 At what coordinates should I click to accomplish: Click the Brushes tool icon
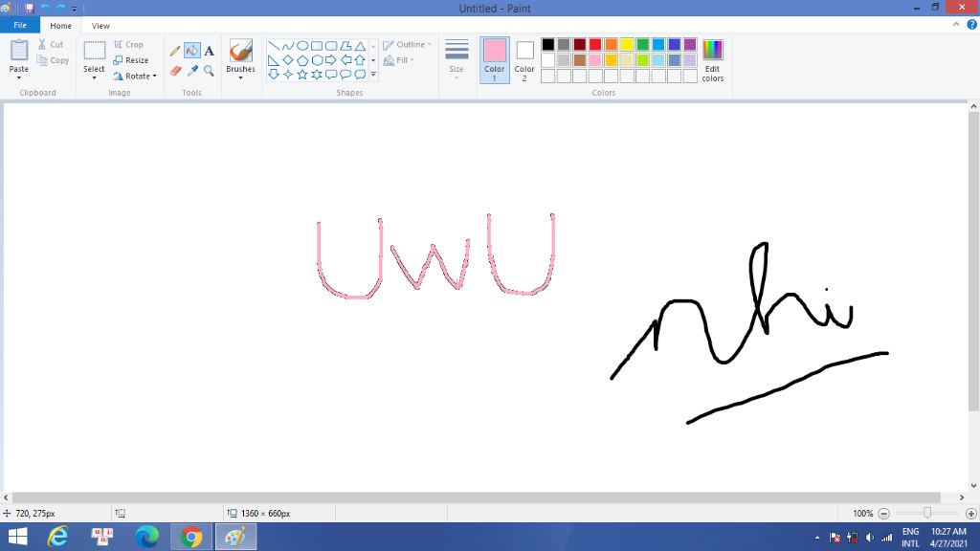(x=240, y=51)
